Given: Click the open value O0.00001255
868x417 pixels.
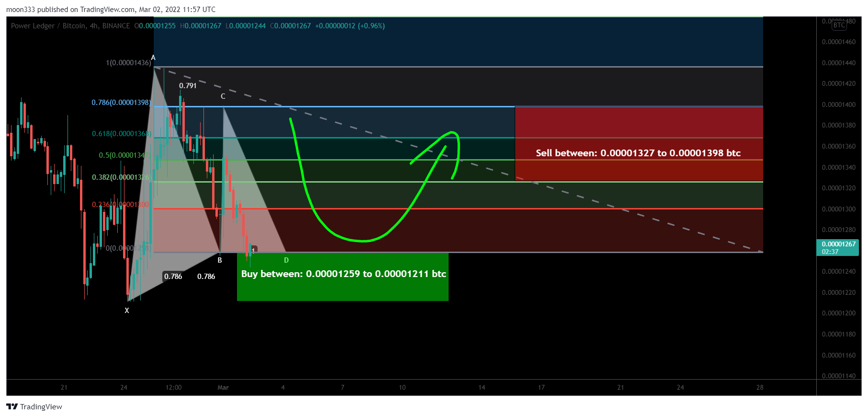Looking at the screenshot, I should pos(155,26).
